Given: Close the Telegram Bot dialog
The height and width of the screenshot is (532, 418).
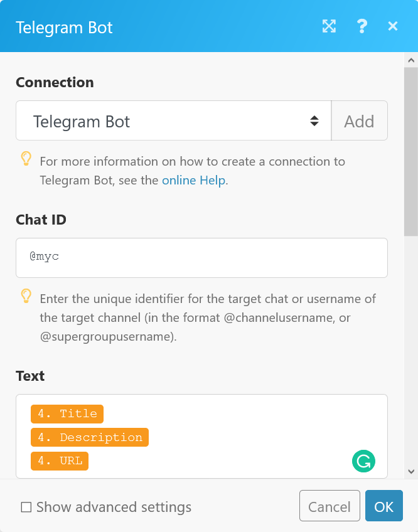Looking at the screenshot, I should tap(393, 26).
